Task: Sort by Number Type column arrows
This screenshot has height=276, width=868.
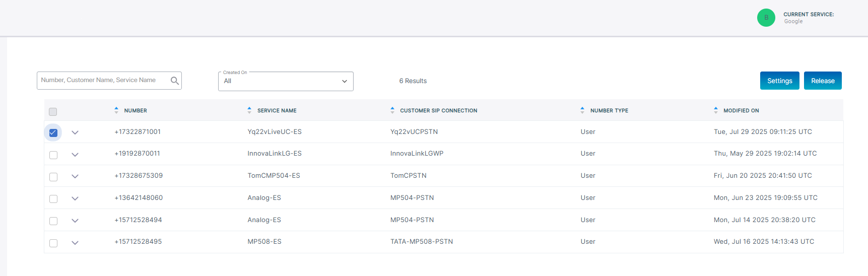Action: point(582,110)
